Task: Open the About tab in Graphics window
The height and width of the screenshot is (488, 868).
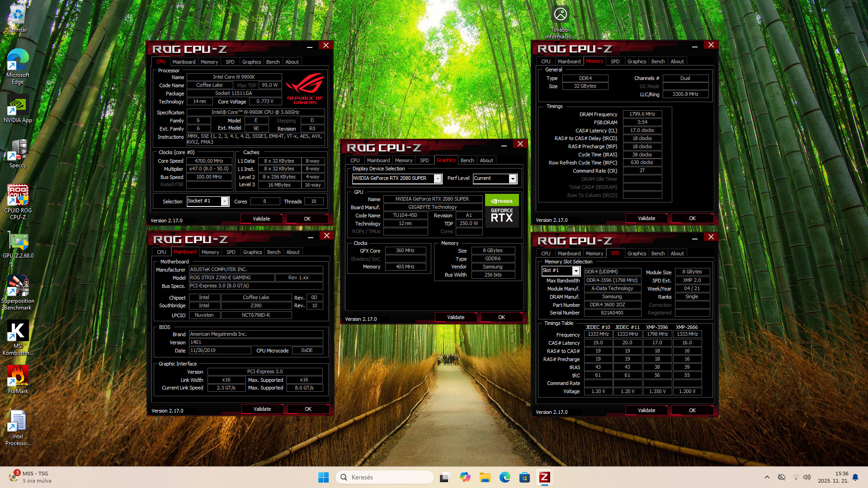Action: coord(486,160)
